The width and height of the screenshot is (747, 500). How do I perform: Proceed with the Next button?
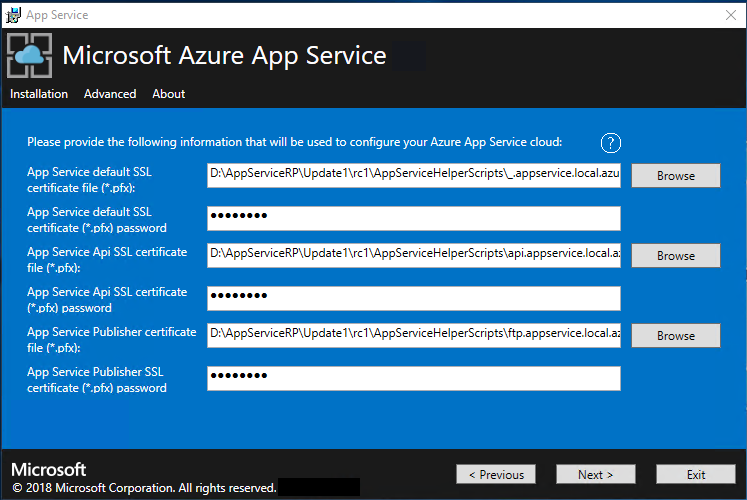pyautogui.click(x=596, y=474)
